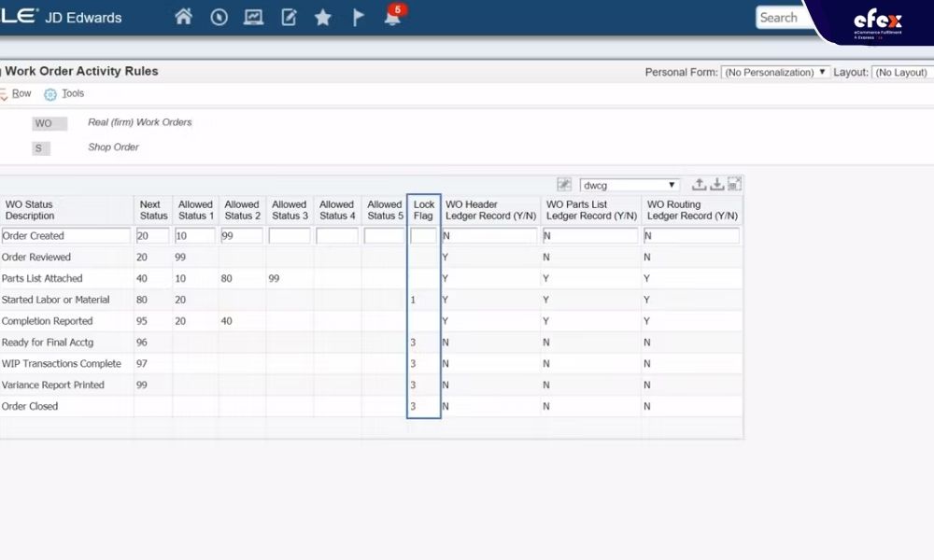Click Allowed Status 1 field containing 10
The height and width of the screenshot is (560, 934).
(x=195, y=235)
